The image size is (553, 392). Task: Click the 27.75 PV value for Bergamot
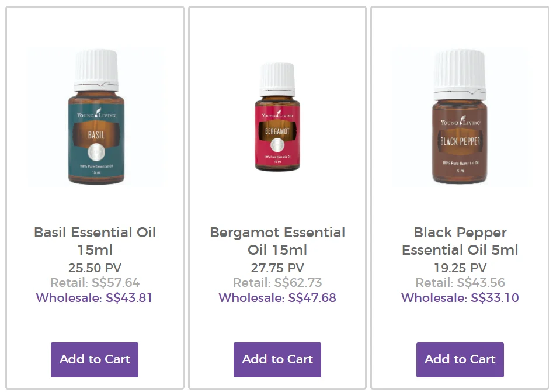pyautogui.click(x=277, y=268)
